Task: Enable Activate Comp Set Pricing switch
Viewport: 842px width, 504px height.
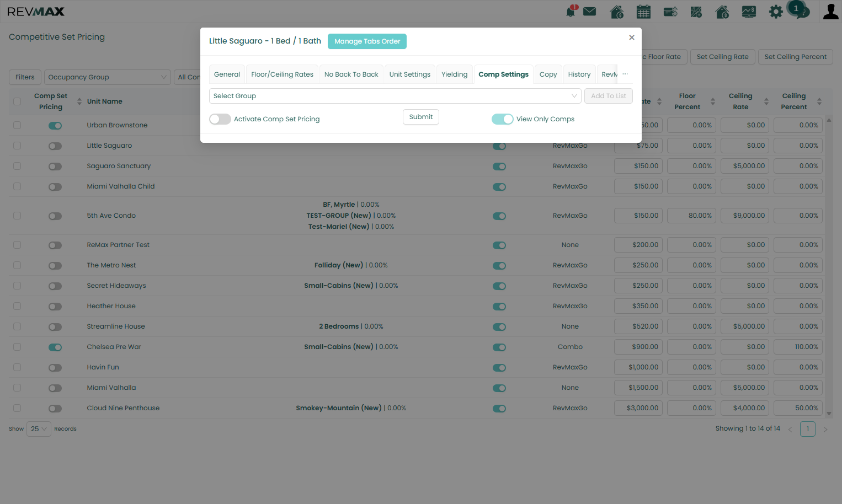Action: (220, 119)
